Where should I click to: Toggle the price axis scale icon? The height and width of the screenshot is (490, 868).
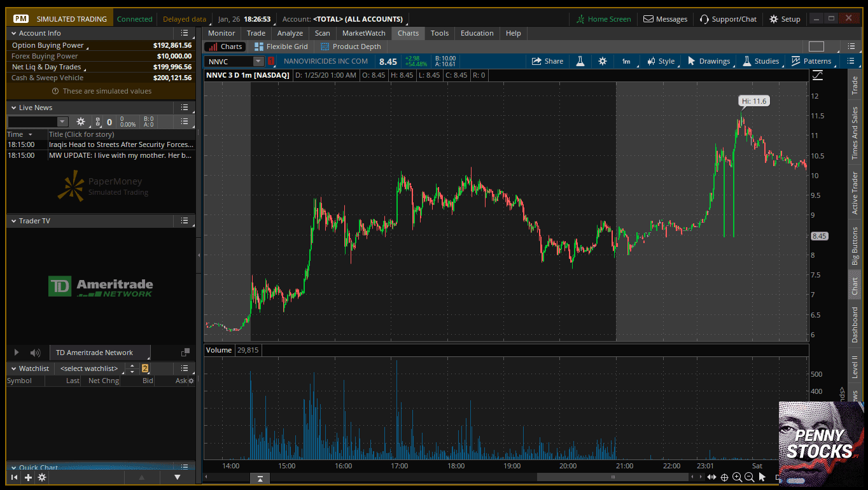818,75
